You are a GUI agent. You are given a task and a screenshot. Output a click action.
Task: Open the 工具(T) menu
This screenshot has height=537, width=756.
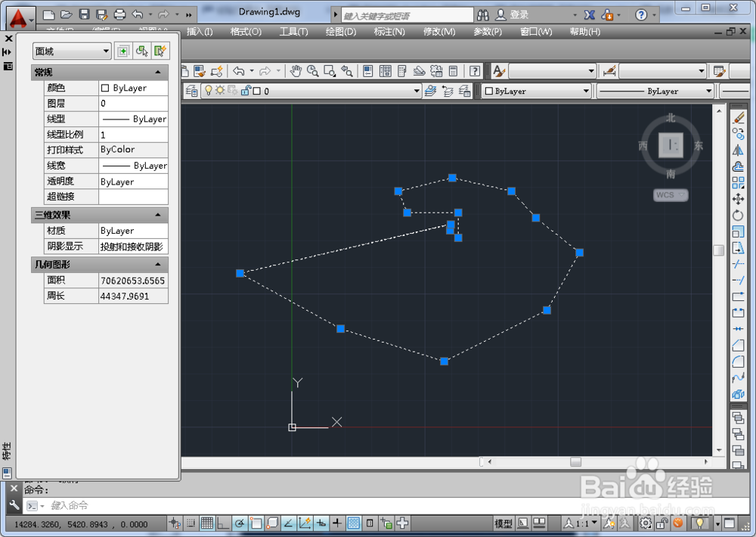[293, 32]
